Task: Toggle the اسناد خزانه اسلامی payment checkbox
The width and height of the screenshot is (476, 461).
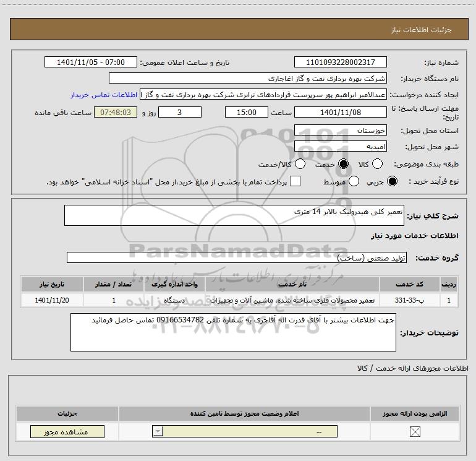Action: 295,181
